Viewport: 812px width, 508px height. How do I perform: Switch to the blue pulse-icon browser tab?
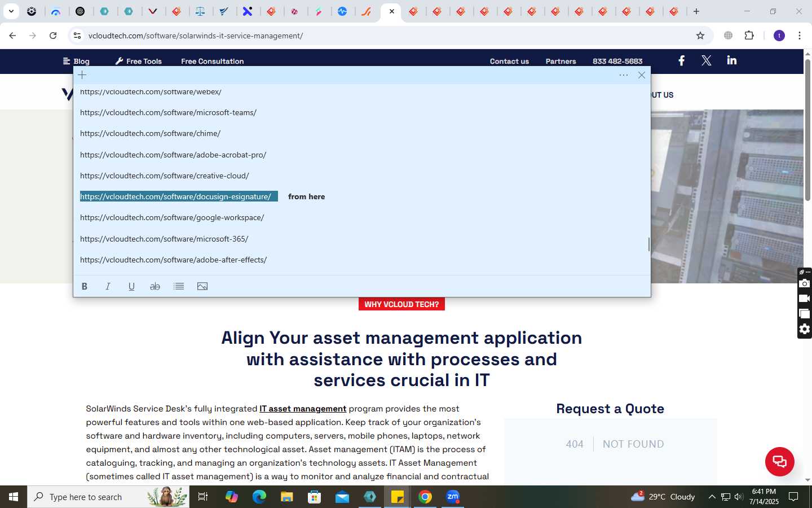pyautogui.click(x=342, y=11)
